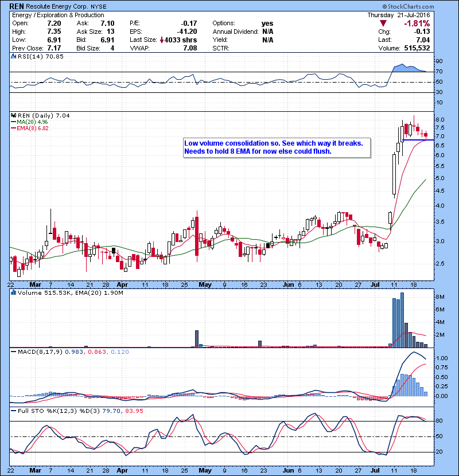Click the red down arrow beside Last Size
Viewport: 459px width, 476px height.
pos(162,40)
